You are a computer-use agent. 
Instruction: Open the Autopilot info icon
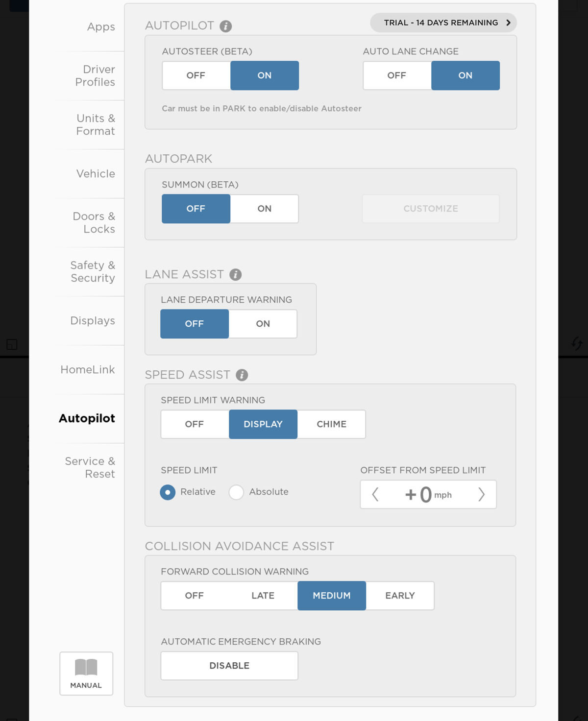tap(225, 26)
